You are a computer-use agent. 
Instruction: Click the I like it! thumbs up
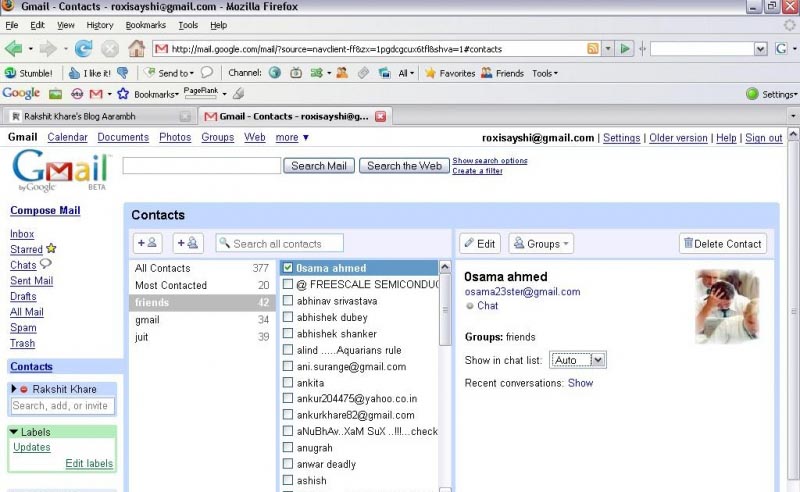coord(90,73)
